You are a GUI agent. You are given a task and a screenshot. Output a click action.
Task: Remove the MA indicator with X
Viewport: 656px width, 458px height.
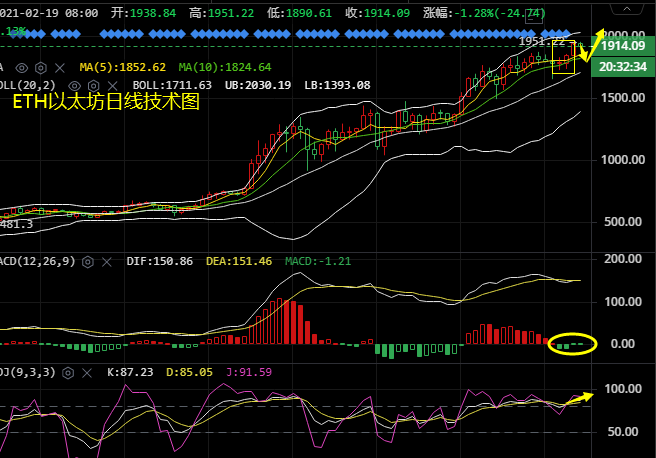[x=60, y=67]
